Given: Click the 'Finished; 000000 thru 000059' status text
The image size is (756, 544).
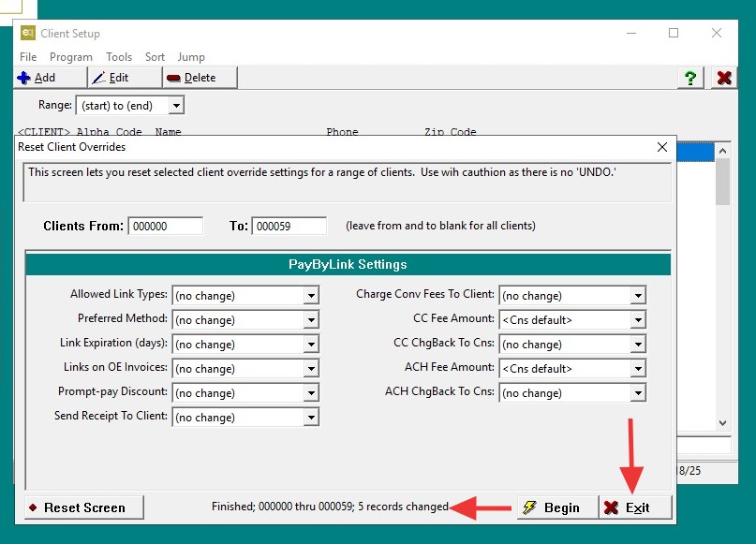Looking at the screenshot, I should pos(330,507).
